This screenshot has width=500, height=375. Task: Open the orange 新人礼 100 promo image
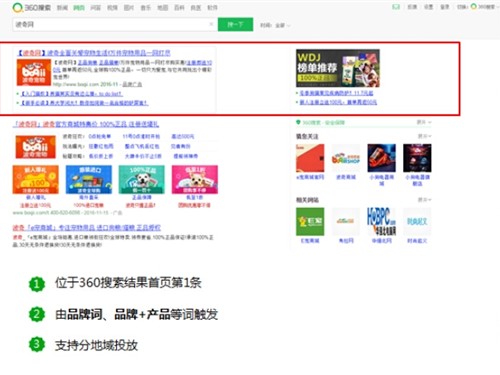pyautogui.click(x=36, y=179)
